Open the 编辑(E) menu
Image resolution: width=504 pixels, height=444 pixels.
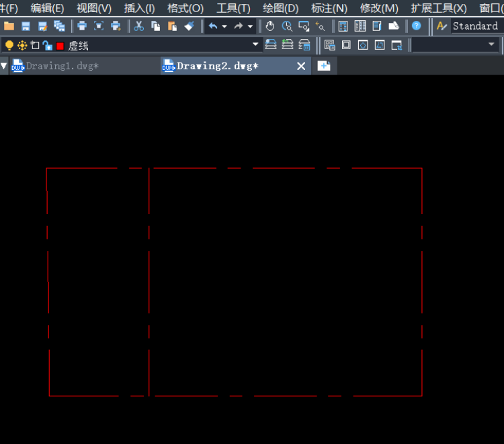point(47,8)
